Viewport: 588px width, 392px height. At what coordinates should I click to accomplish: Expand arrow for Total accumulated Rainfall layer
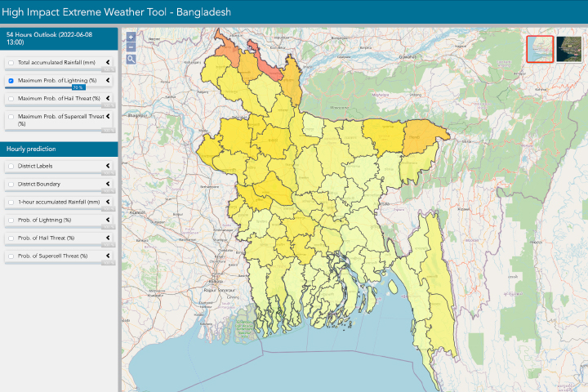[x=108, y=62]
